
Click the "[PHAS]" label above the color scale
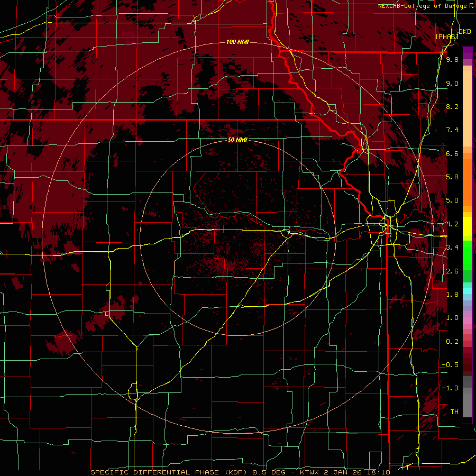click(447, 36)
